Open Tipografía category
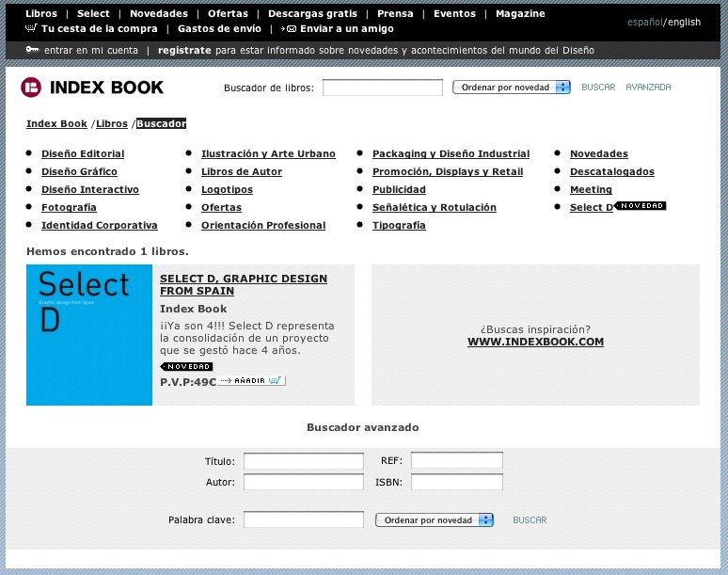Screen dimensions: 728x575 399,225
